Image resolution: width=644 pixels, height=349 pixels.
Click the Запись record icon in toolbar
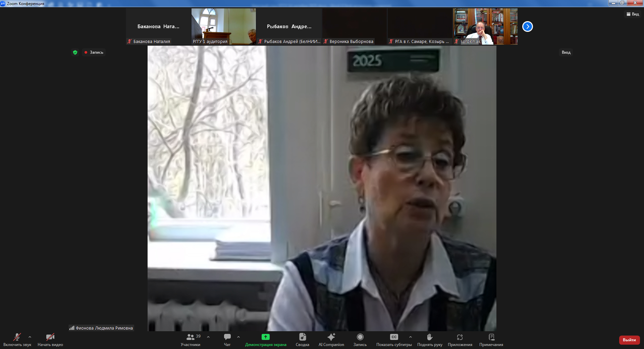click(x=360, y=340)
